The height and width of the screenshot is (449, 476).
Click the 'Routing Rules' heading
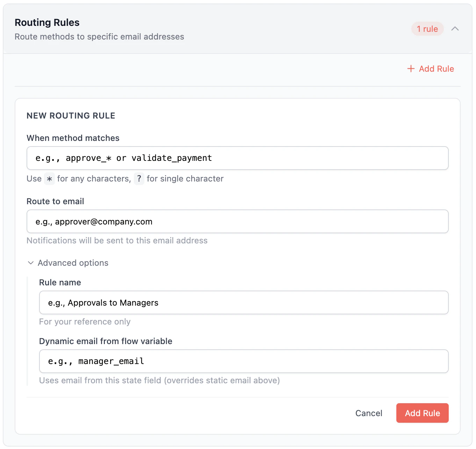[47, 22]
